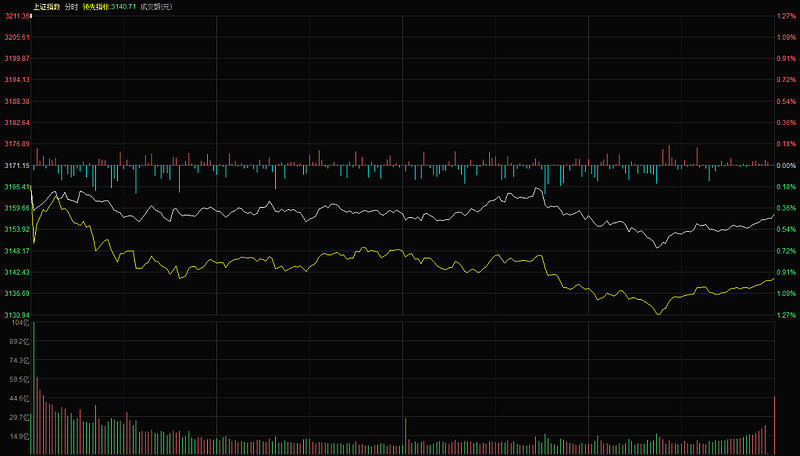Click the tall red closing volume bar
The height and width of the screenshot is (456, 800).
[774, 425]
